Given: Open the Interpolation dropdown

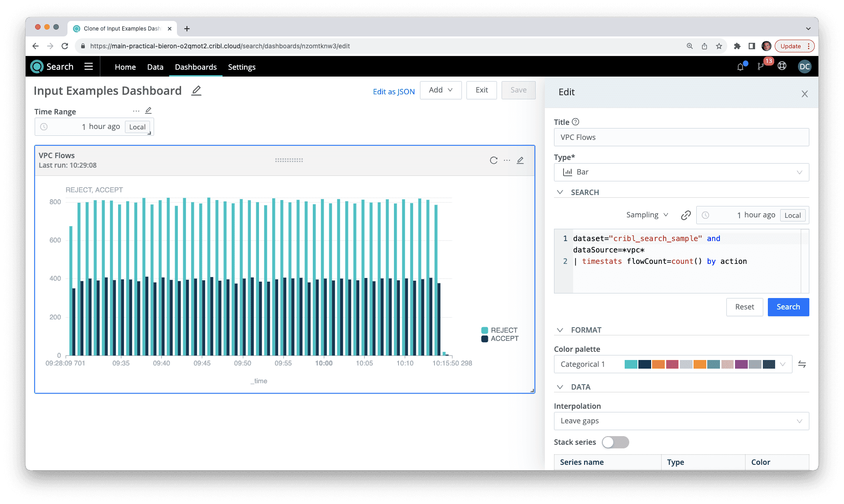Looking at the screenshot, I should [681, 421].
